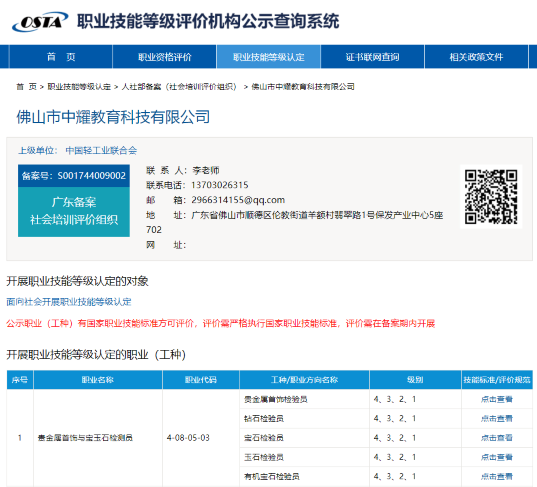
Task: Click the 工种/职业方向名称 column header
Action: 304,379
